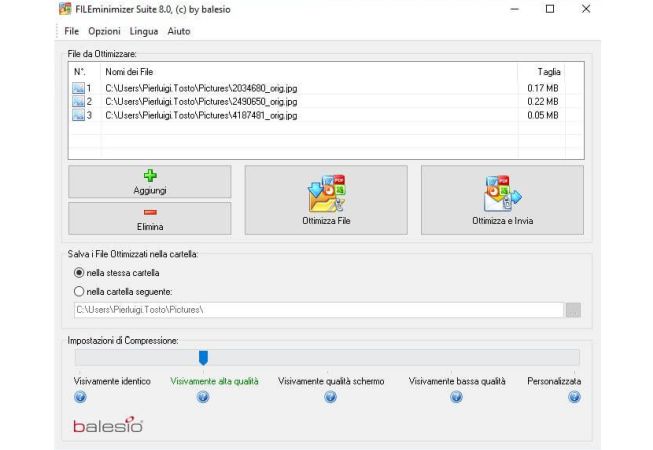The image size is (653, 450).
Task: Maximize the FILEminimizer window
Action: click(x=550, y=9)
